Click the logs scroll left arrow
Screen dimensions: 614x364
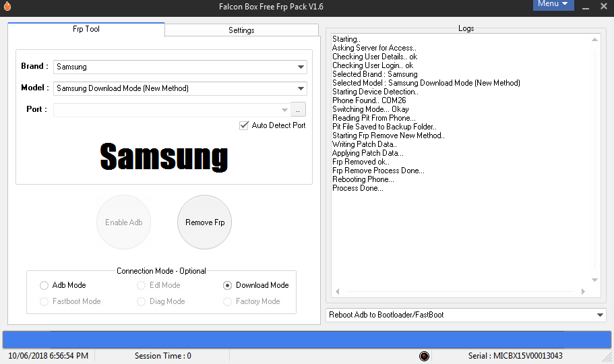pos(338,291)
